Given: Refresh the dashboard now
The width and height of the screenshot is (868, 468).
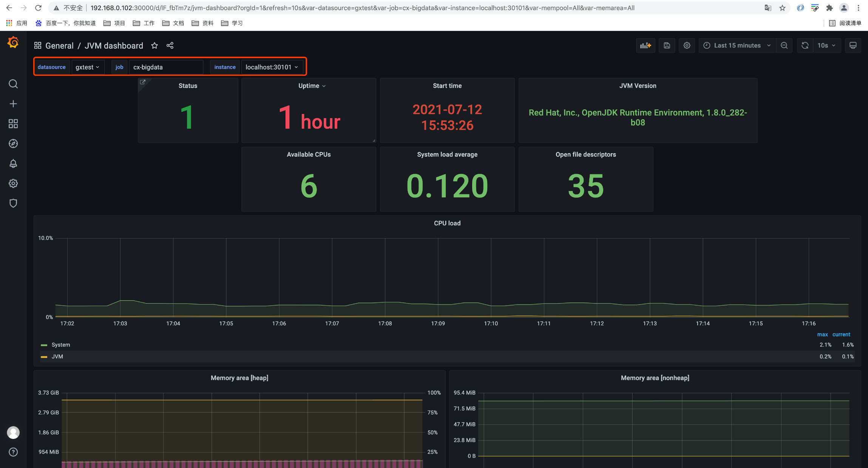Looking at the screenshot, I should pyautogui.click(x=805, y=45).
